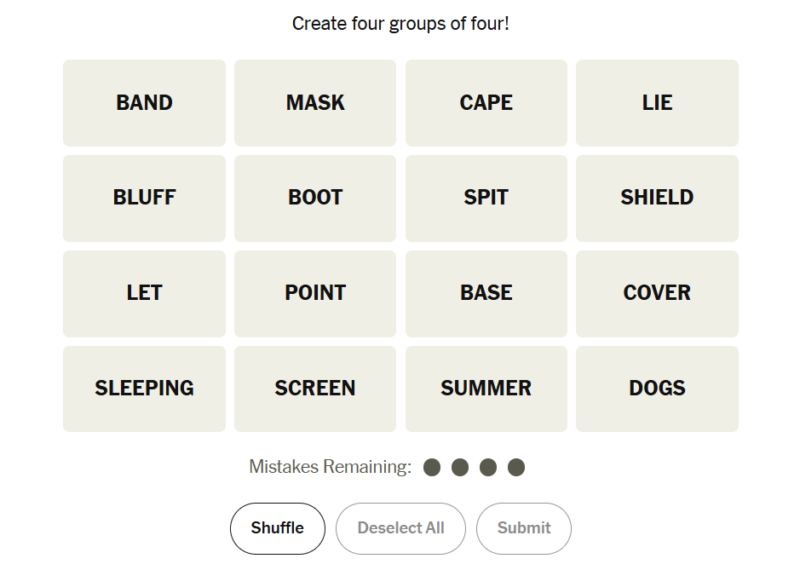Choose the BLUFF word tile
Viewport: 800px width, 570px height.
[144, 198]
